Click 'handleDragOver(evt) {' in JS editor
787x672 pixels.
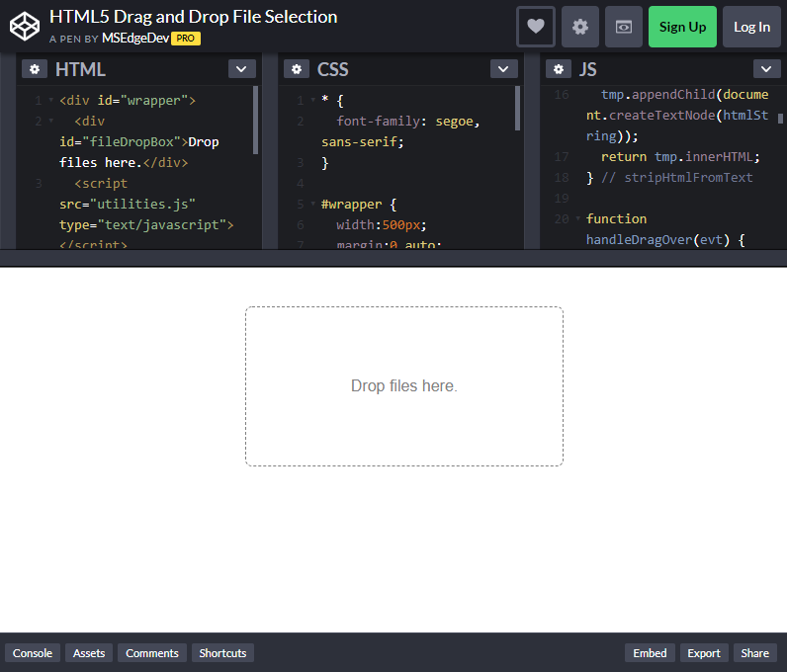pos(665,240)
